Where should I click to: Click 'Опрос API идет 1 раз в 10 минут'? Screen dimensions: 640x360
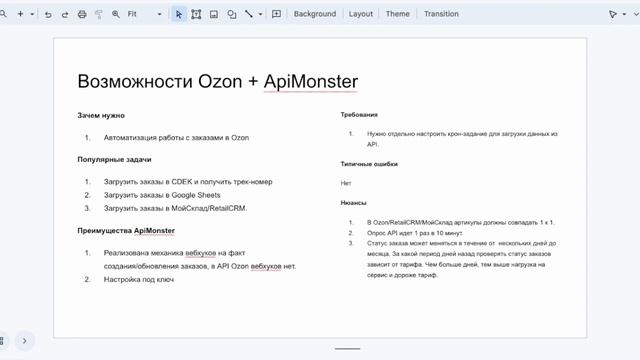coord(415,233)
